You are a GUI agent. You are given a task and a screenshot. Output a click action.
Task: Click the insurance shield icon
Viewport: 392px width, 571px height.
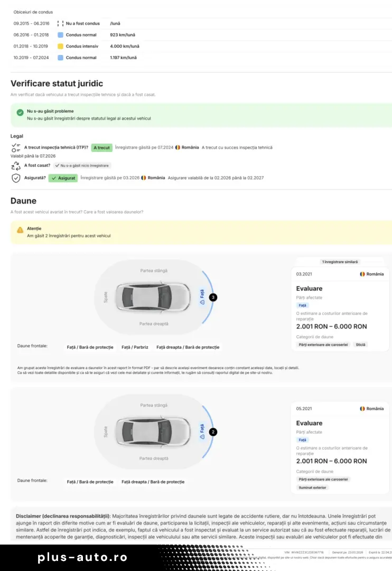click(16, 178)
